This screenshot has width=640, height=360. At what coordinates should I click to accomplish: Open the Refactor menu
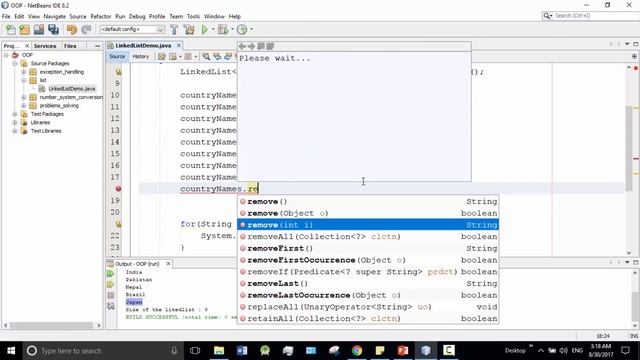coord(101,16)
